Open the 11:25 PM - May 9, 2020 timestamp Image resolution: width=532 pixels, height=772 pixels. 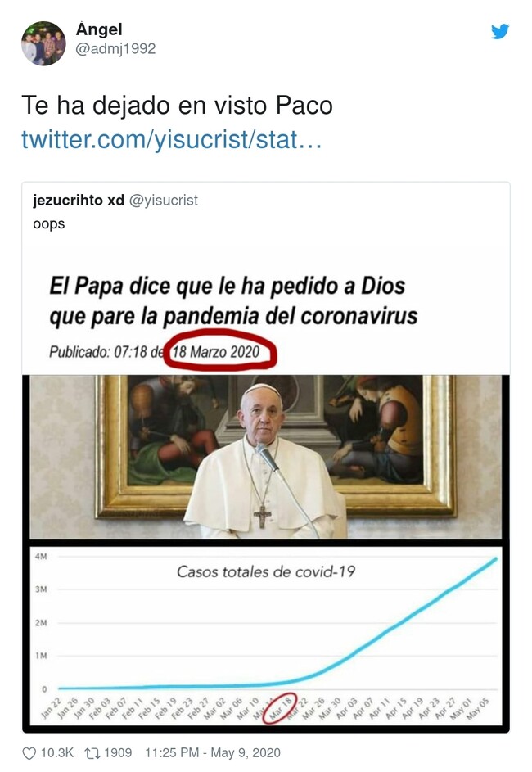(x=213, y=753)
